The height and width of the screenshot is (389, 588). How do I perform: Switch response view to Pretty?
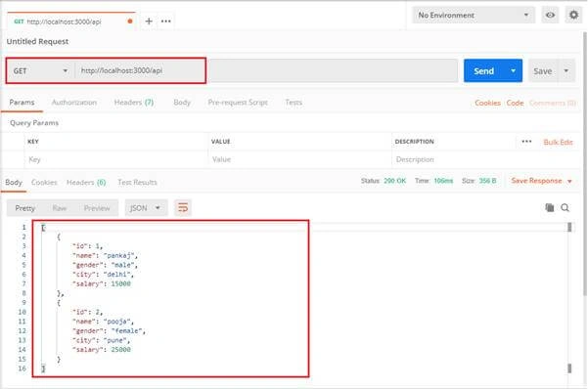(25, 208)
